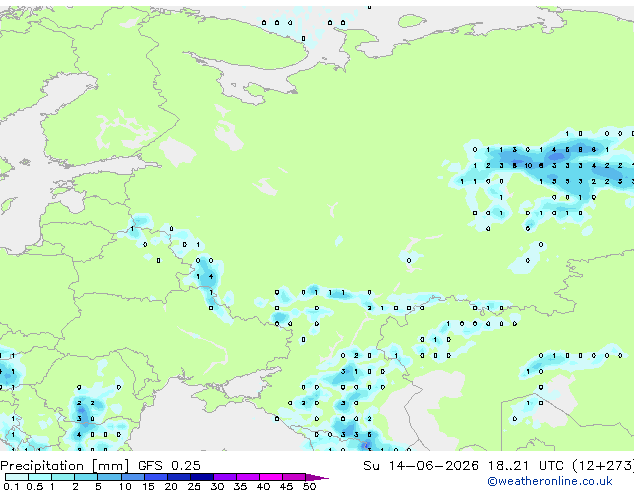Click the date 'Su 14-06-2026' label
Image resolution: width=634 pixels, height=490 pixels.
(421, 466)
